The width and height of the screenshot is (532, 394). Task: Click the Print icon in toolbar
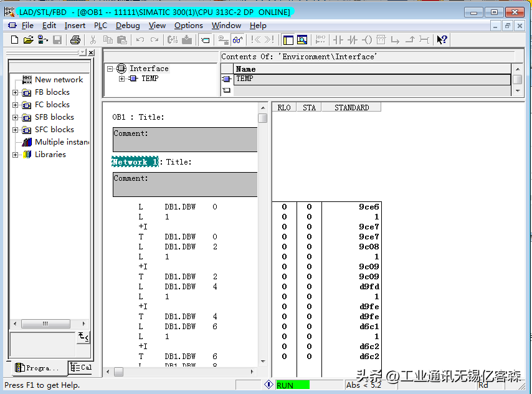[75, 40]
